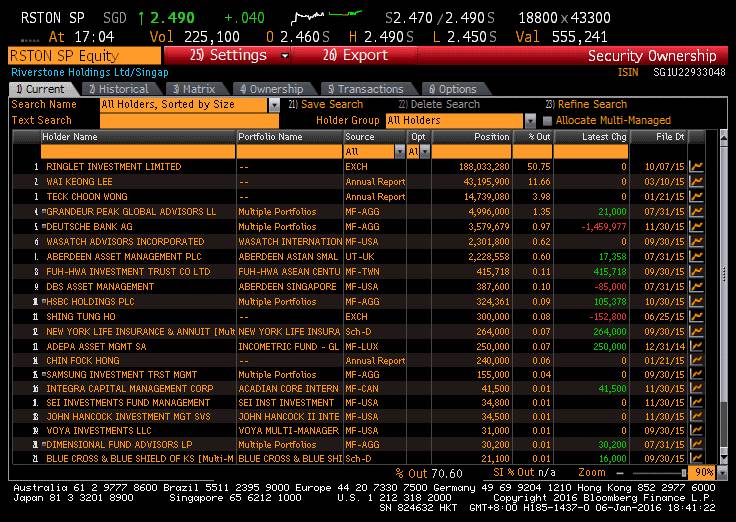Open chart icon for Shing Tung Ho row
Viewport: 736px width, 522px height.
pyautogui.click(x=696, y=317)
